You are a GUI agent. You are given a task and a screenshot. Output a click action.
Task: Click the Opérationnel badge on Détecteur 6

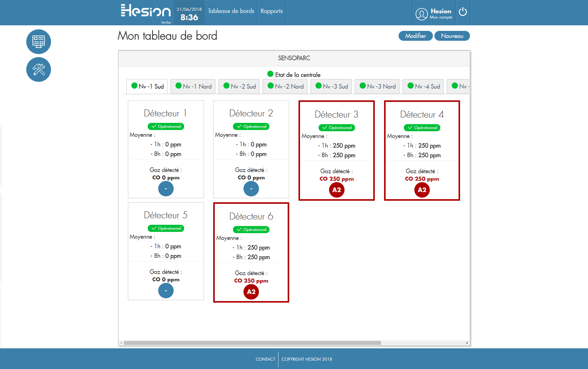click(251, 229)
